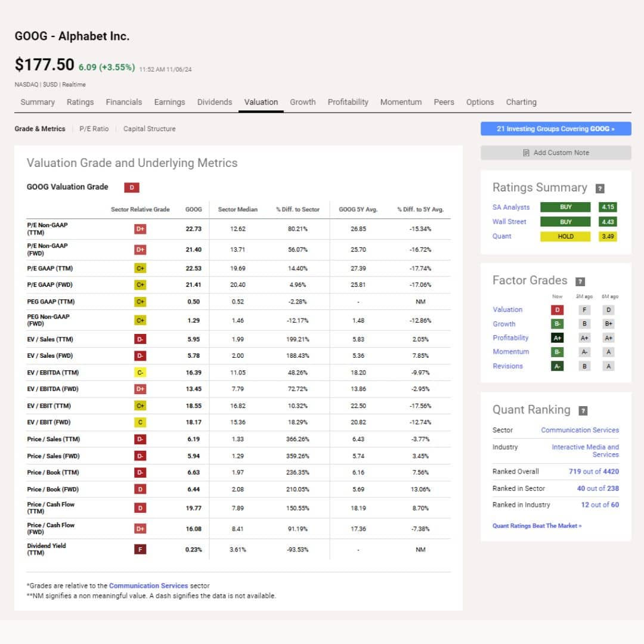Go to the Momentum tab
Image resolution: width=644 pixels, height=644 pixels.
click(x=401, y=102)
